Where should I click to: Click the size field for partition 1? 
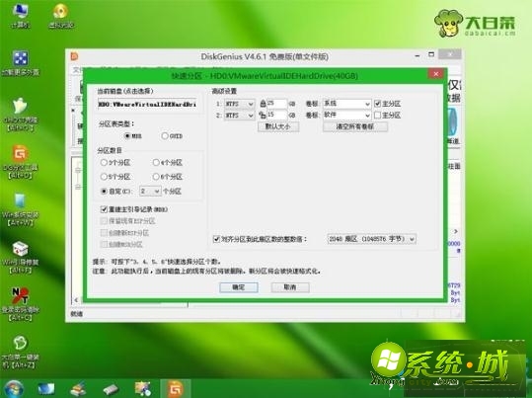tap(276, 104)
